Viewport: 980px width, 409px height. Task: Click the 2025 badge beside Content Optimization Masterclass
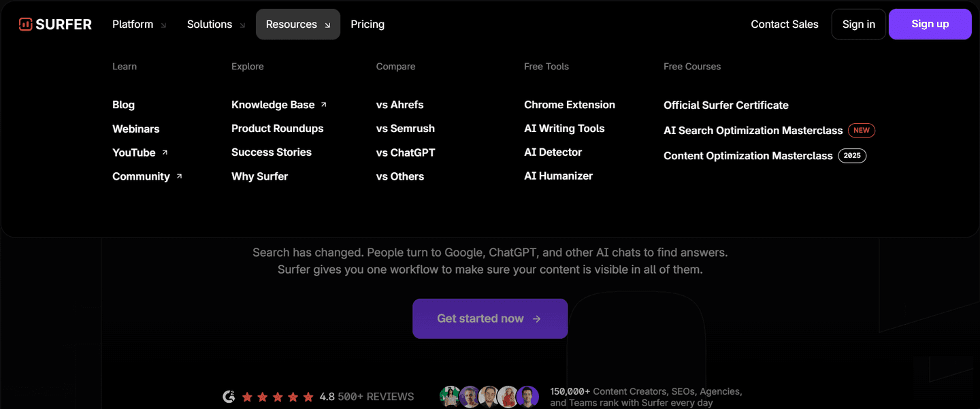[852, 156]
